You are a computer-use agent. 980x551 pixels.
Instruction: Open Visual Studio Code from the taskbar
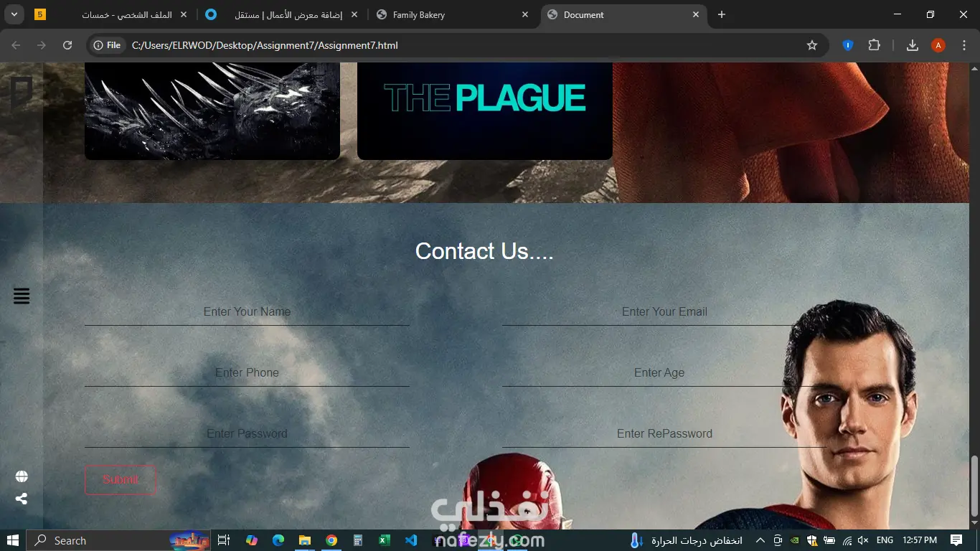click(x=411, y=540)
